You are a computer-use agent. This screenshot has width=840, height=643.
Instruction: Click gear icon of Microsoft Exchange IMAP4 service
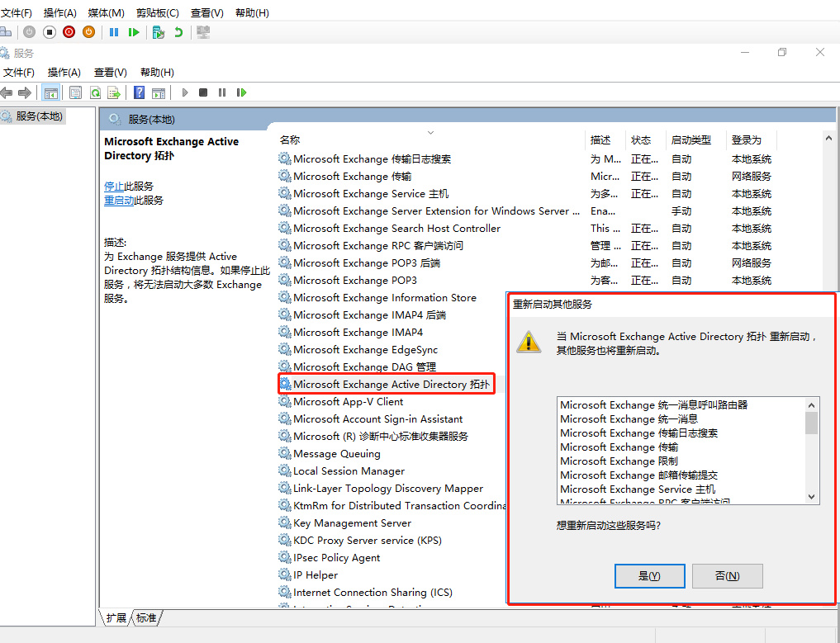[285, 332]
